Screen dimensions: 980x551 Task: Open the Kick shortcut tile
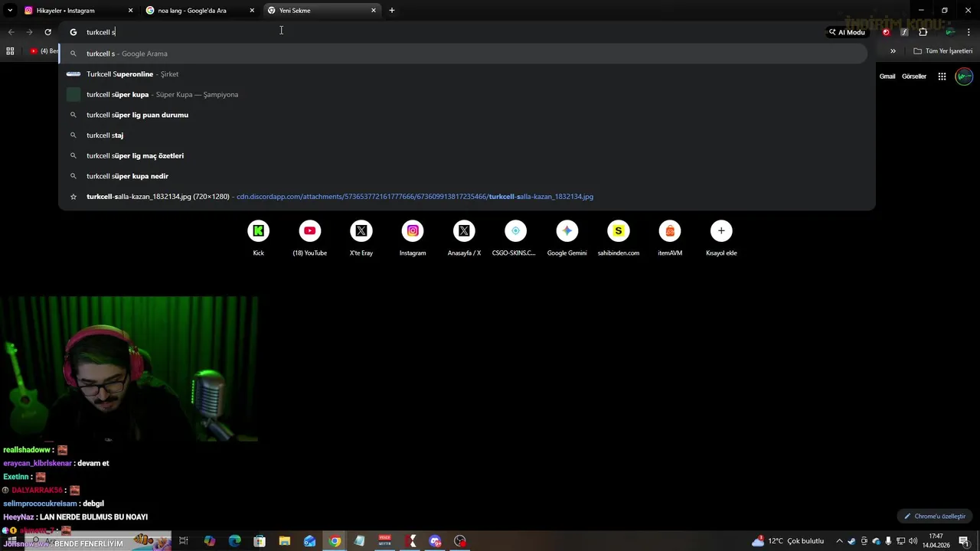coord(259,238)
